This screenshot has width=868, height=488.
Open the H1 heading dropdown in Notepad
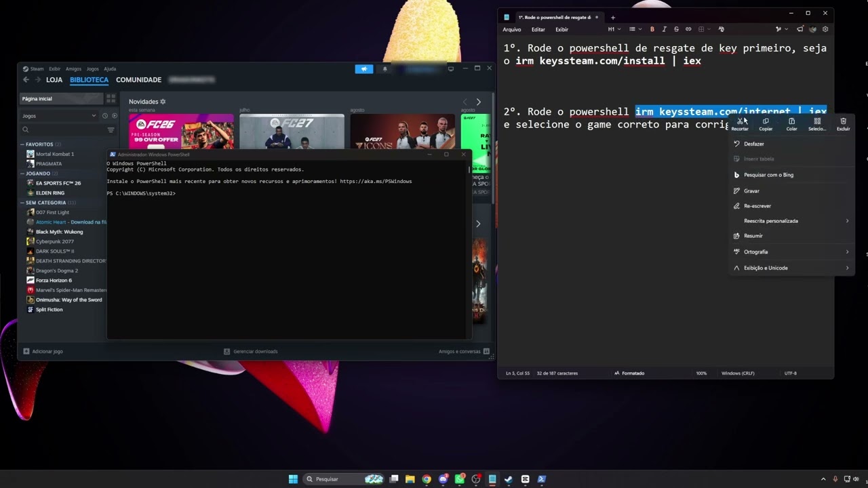point(613,29)
